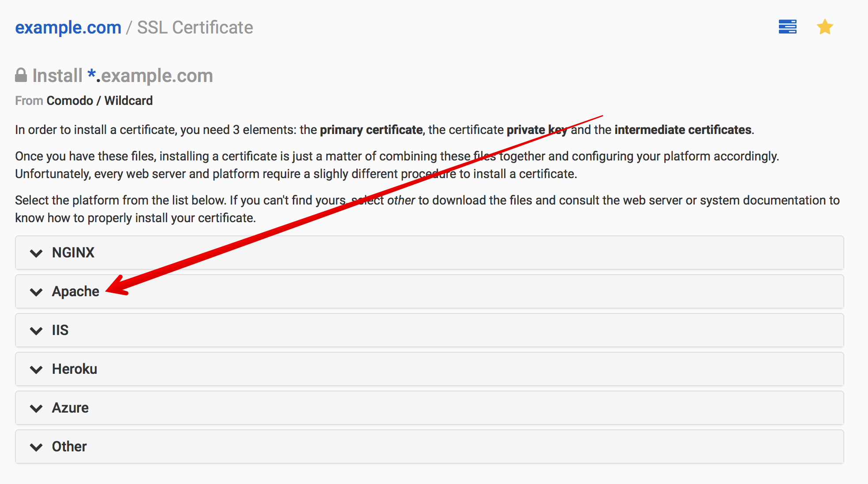Expand the Heroku instructions panel
Viewport: 868px width, 484px height.
point(429,369)
